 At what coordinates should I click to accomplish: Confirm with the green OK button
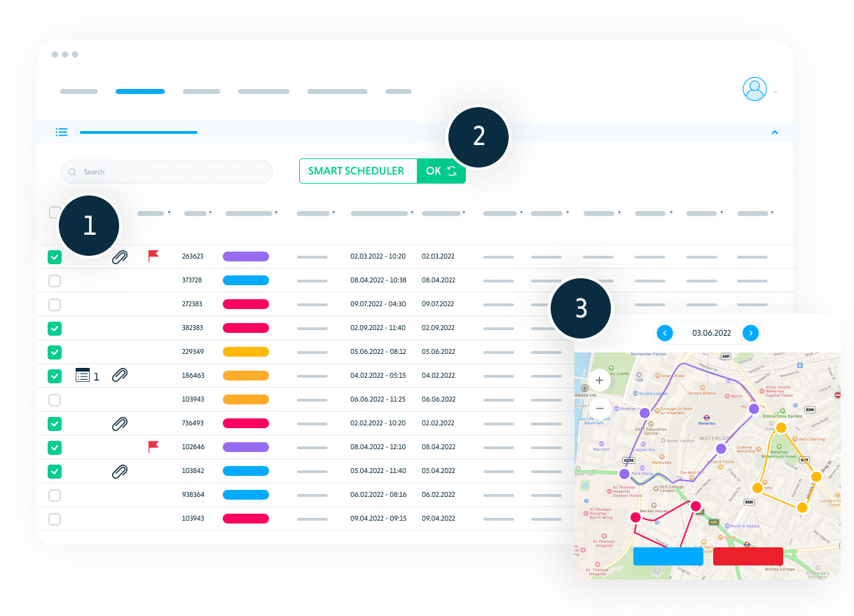[441, 171]
